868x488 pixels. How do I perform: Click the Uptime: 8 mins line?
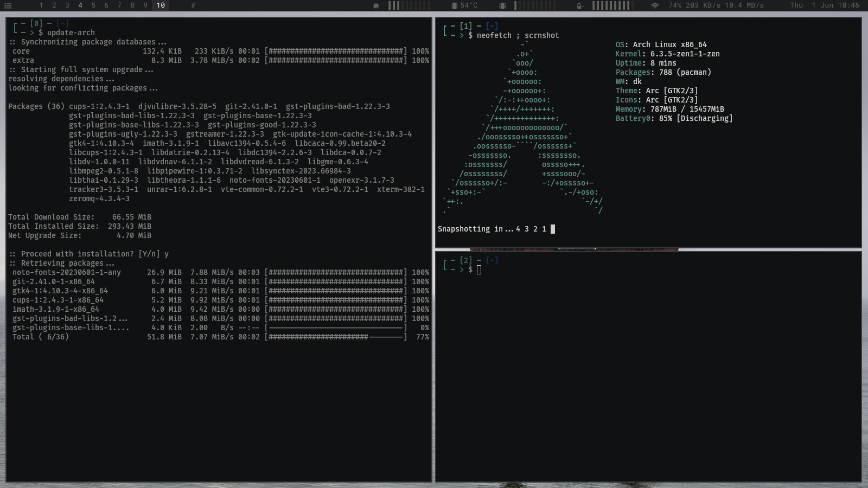point(646,63)
